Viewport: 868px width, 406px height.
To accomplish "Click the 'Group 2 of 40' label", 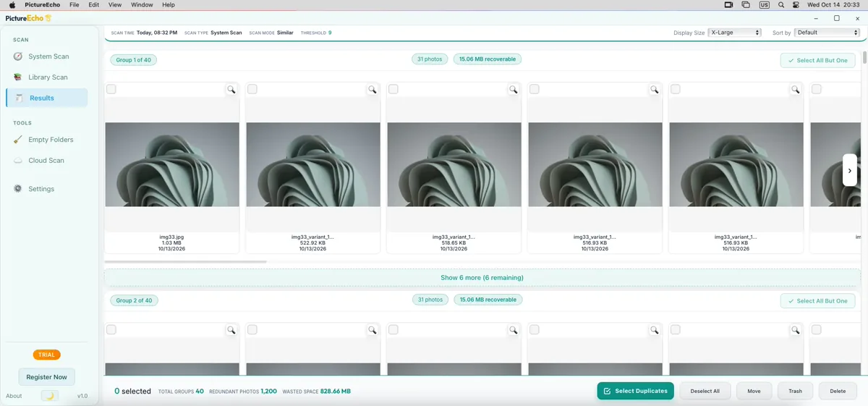I will tap(134, 300).
